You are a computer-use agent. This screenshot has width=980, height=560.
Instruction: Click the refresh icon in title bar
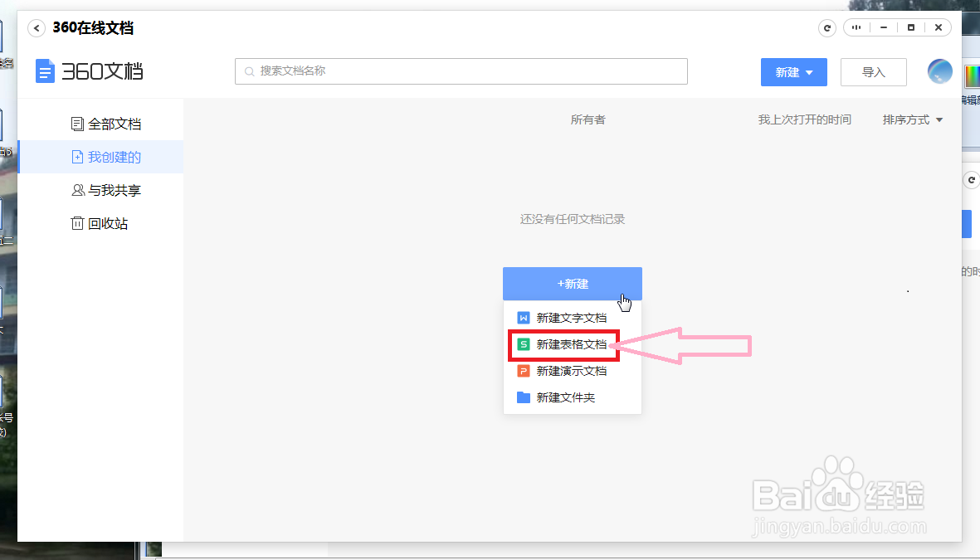(826, 28)
